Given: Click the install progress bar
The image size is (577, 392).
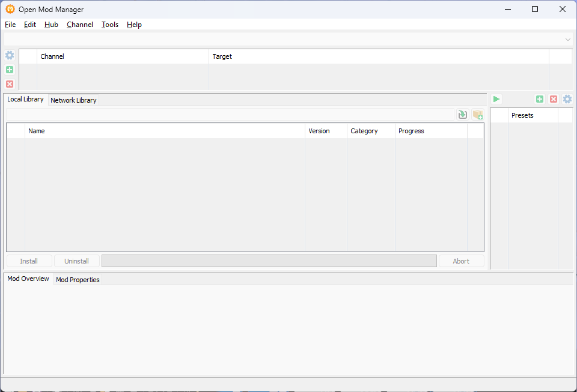Looking at the screenshot, I should [x=269, y=261].
